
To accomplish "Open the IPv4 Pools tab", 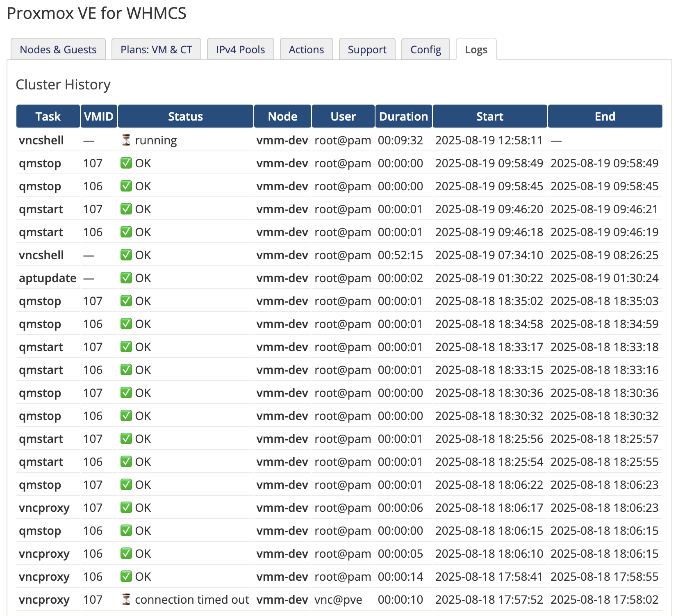I will pyautogui.click(x=240, y=49).
